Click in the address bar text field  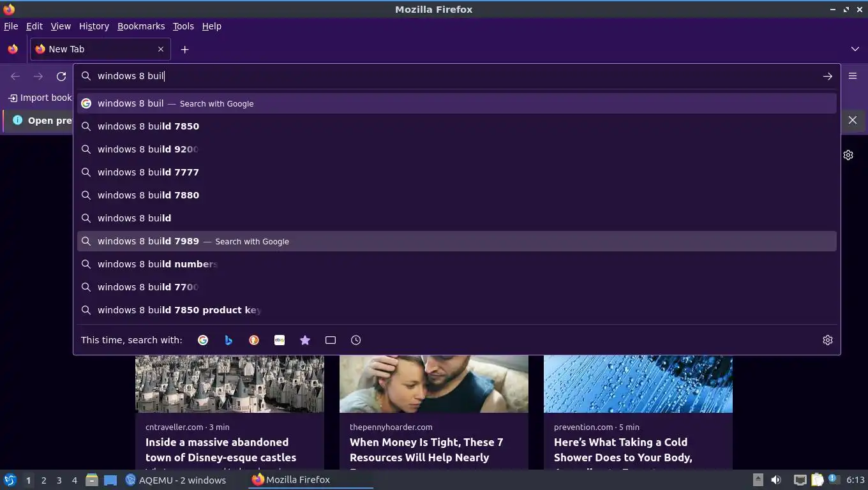(456, 76)
